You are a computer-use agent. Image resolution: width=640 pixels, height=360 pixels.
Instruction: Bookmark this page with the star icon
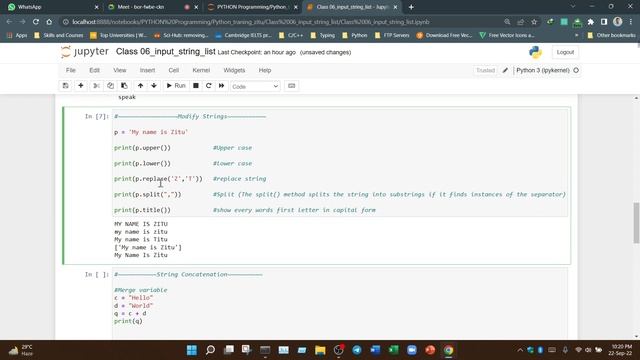(534, 22)
